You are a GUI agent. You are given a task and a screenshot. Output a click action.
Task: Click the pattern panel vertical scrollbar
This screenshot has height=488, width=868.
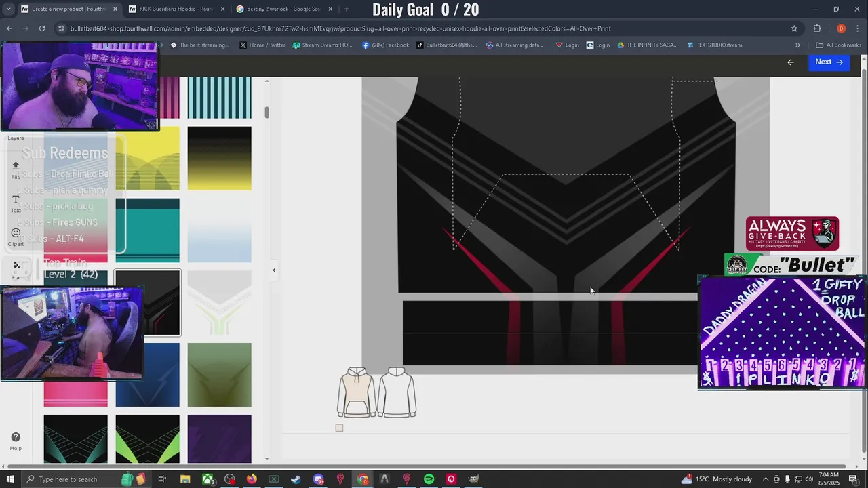point(267,112)
